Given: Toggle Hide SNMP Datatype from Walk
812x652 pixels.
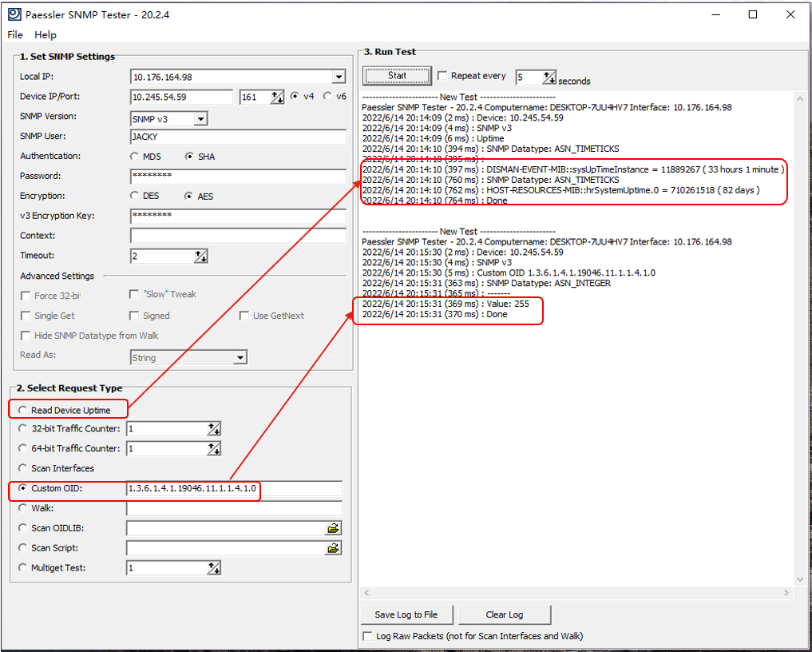Looking at the screenshot, I should tap(26, 336).
